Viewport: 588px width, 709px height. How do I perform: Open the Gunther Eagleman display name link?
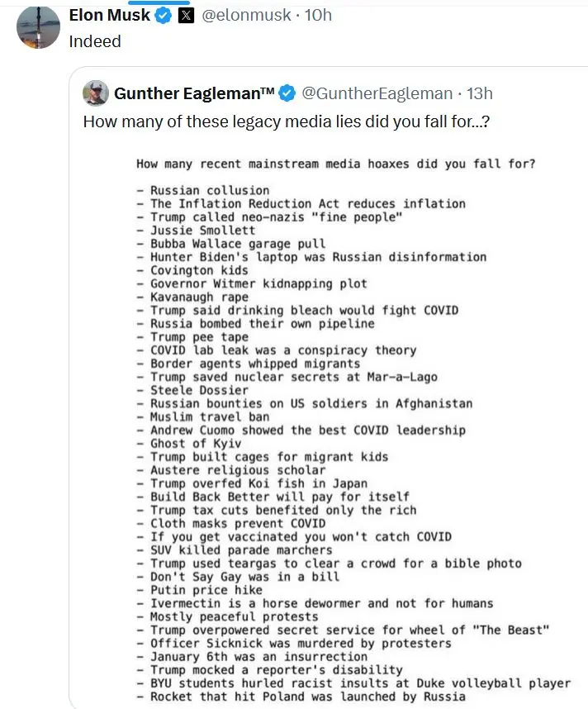(194, 93)
